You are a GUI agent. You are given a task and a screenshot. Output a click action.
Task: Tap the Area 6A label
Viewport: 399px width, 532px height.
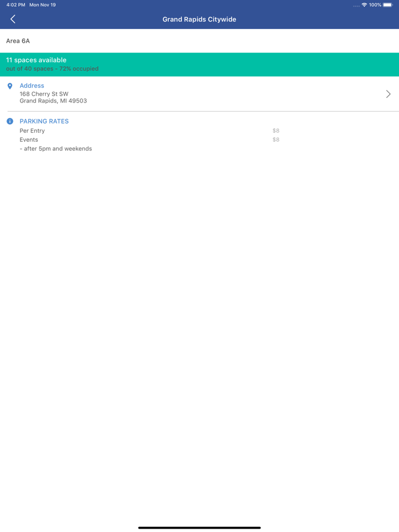pyautogui.click(x=18, y=40)
